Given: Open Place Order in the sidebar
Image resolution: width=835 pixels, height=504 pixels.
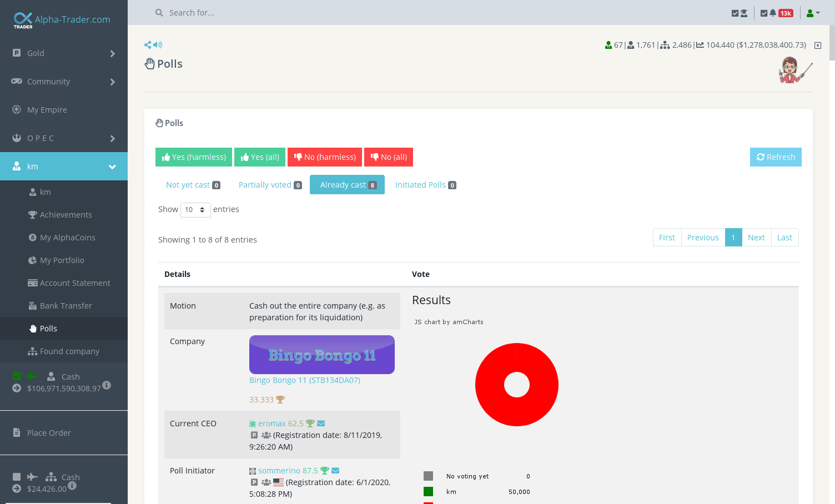Looking at the screenshot, I should [64, 433].
